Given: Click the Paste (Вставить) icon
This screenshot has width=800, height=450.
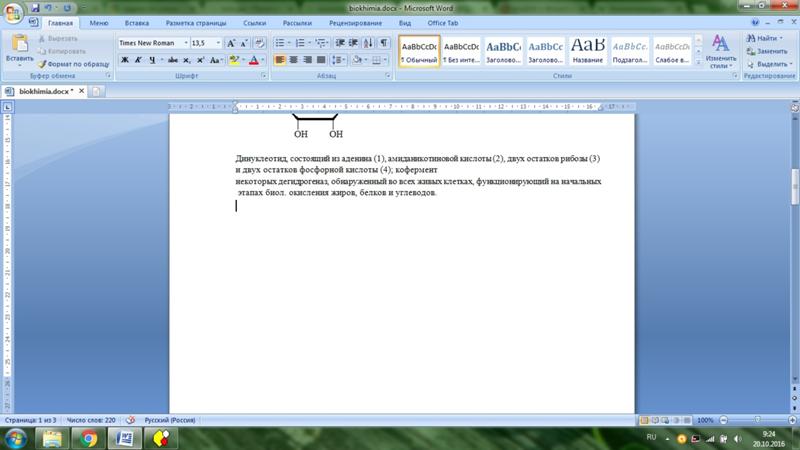Looking at the screenshot, I should [x=20, y=44].
